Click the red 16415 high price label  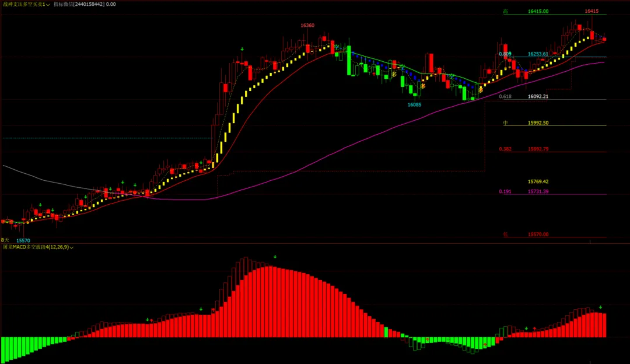(591, 11)
